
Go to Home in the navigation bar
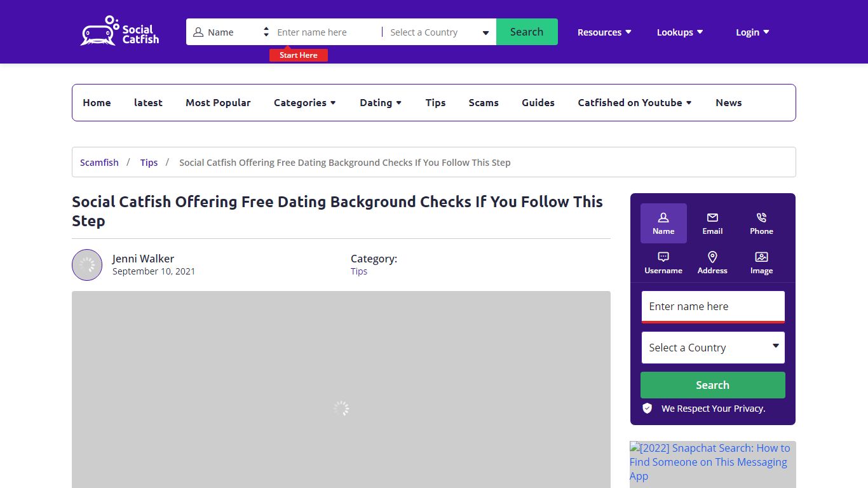coord(97,102)
